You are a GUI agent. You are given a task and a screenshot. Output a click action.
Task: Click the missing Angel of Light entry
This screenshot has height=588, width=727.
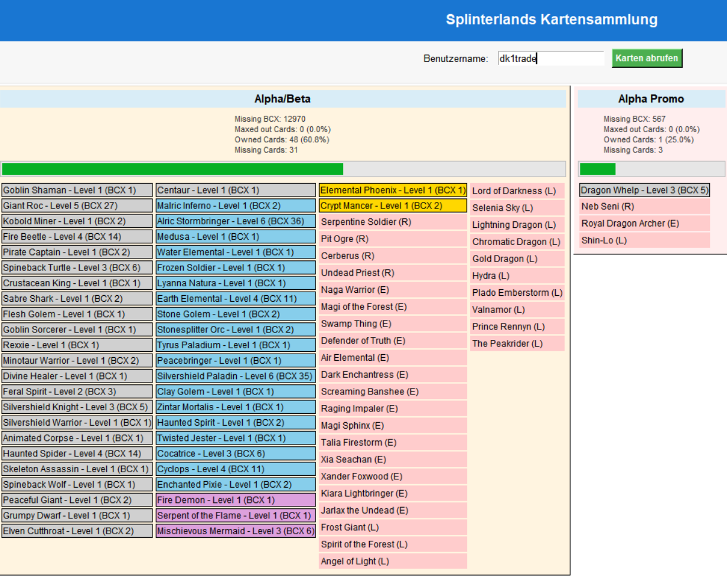coord(393,561)
